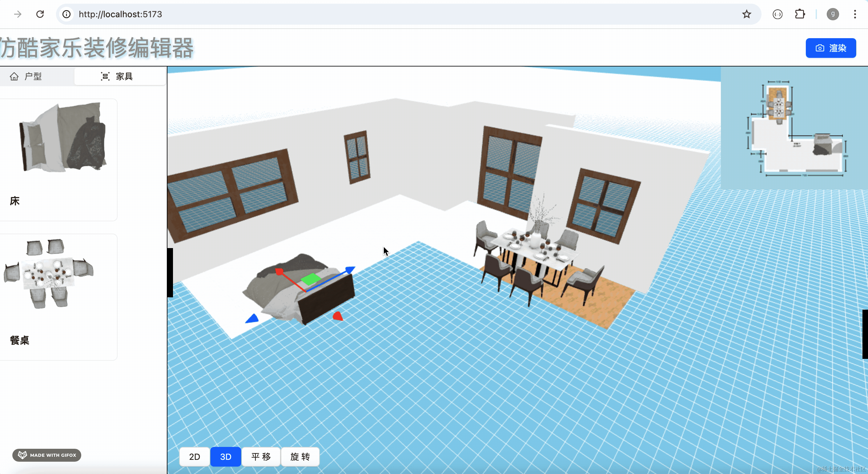Click the green plane gizmo handle

point(310,279)
